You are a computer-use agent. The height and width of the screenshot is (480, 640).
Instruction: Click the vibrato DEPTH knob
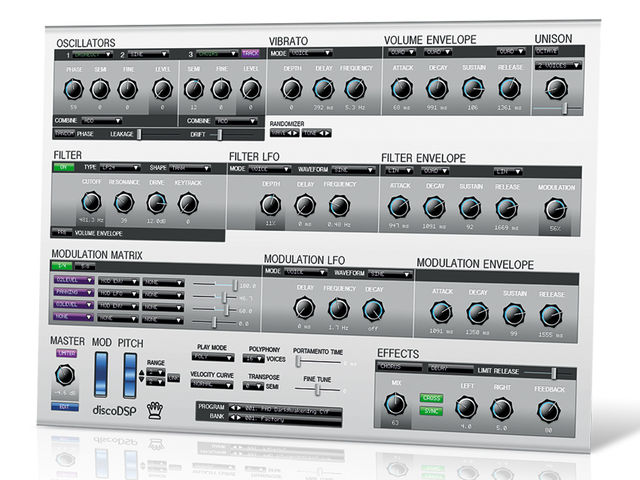tap(292, 89)
